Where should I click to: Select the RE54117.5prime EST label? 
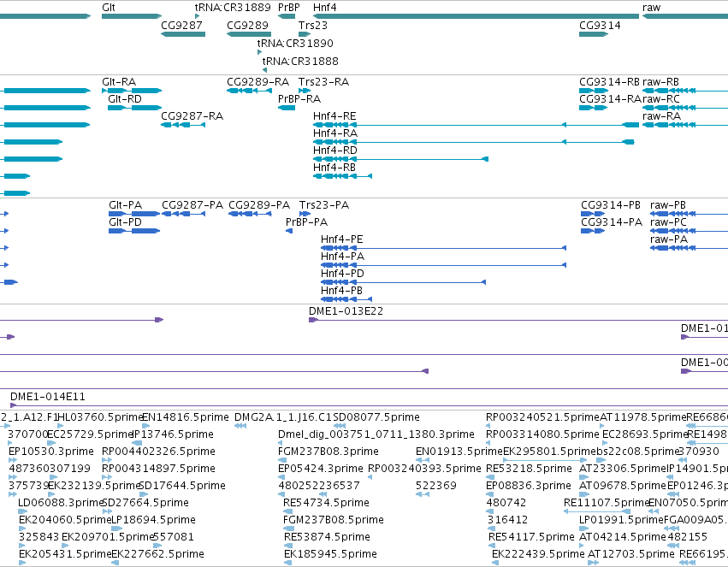531,537
